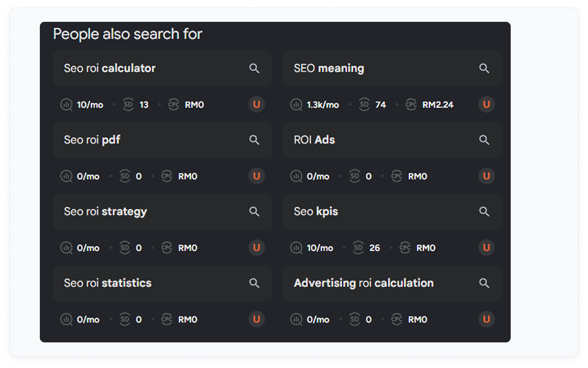Open the 'Advertising roi calculation' suggestion

coord(392,283)
